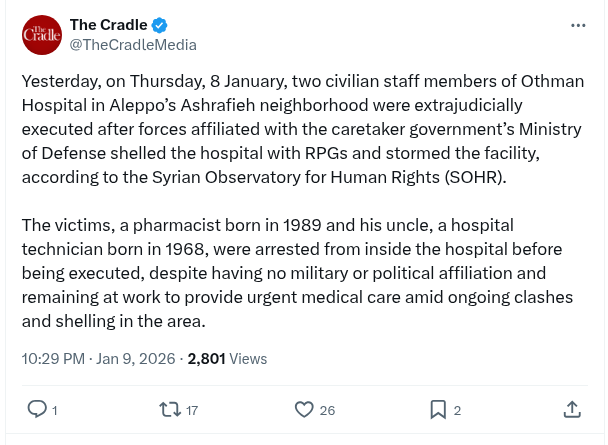The height and width of the screenshot is (445, 608).
Task: Click the 10:29 PM post time
Action: 51,358
